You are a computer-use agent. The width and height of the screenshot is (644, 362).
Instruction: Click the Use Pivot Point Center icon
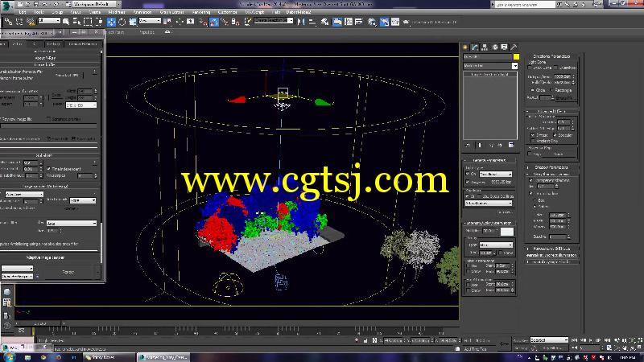point(167,22)
